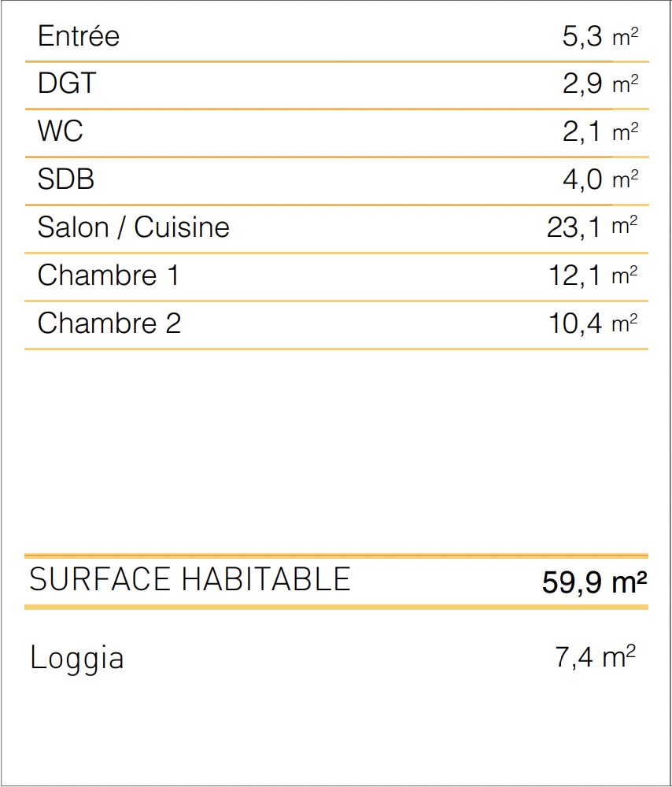Select the 4,0 area value
The width and height of the screenshot is (672, 787).
click(582, 180)
